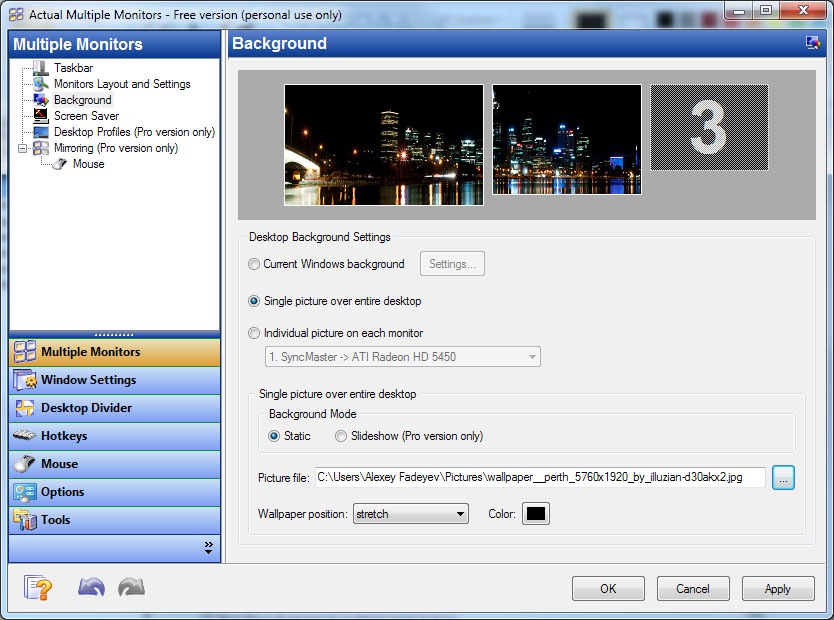Open the Taskbar configuration page
Screen dimensions: 834x620
tap(63, 67)
